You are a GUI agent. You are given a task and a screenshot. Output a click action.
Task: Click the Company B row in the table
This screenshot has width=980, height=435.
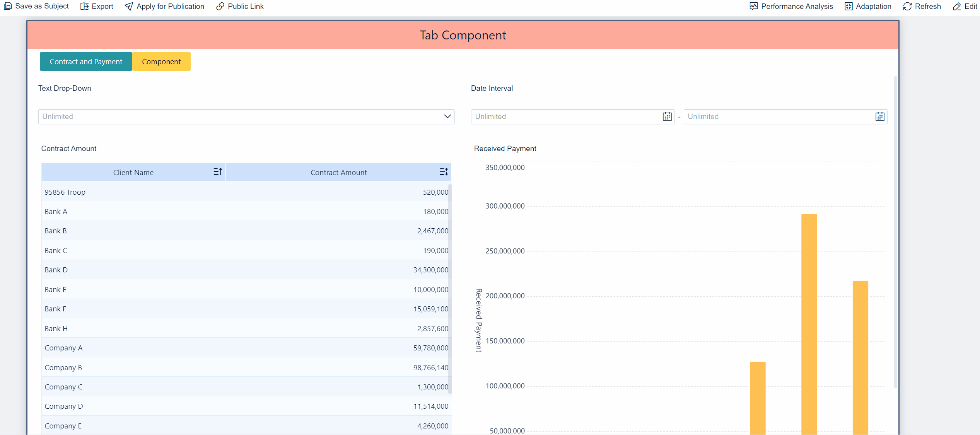pyautogui.click(x=133, y=367)
